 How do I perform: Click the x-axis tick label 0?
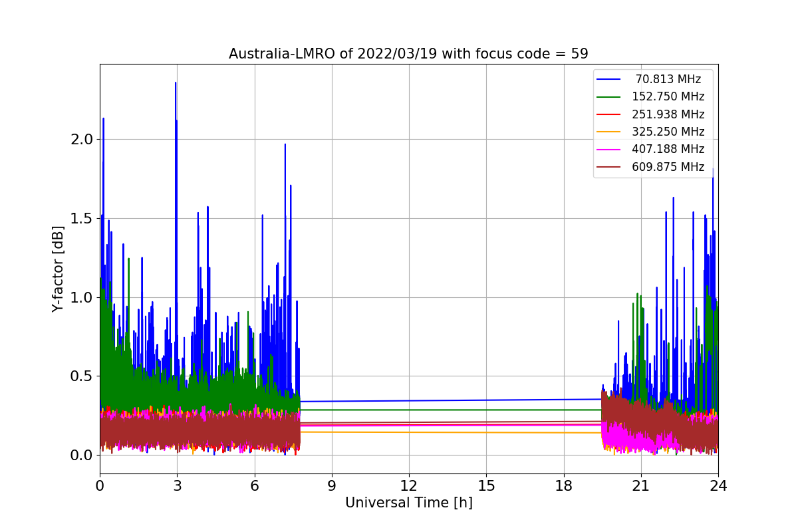tap(100, 486)
